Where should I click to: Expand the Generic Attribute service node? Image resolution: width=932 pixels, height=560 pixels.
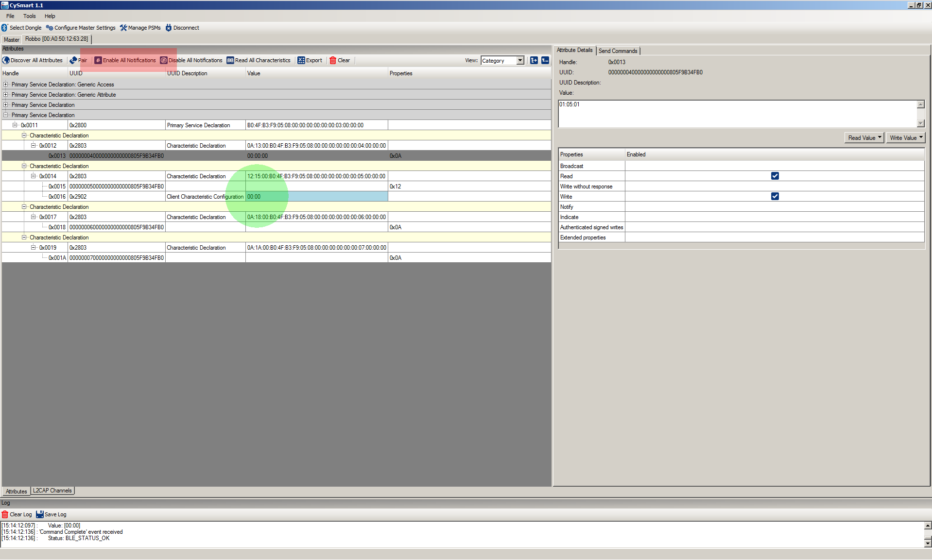click(6, 95)
